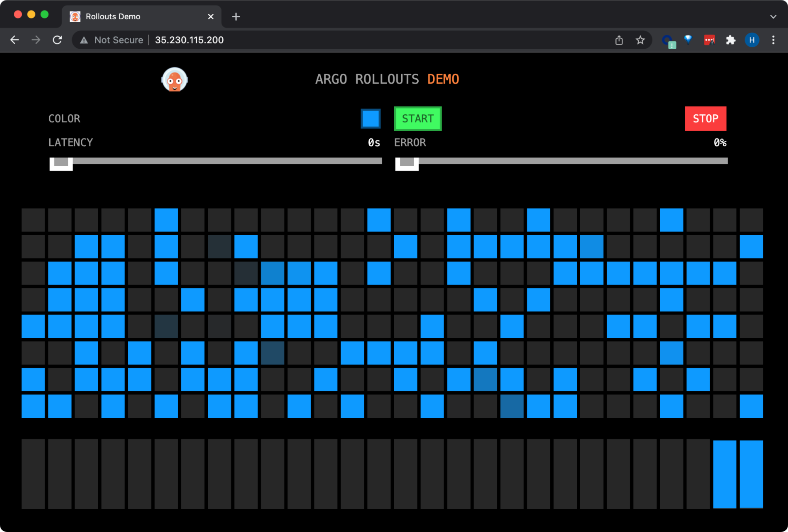The height and width of the screenshot is (532, 788).
Task: Open the blue circle extension with the badge
Action: tap(669, 41)
